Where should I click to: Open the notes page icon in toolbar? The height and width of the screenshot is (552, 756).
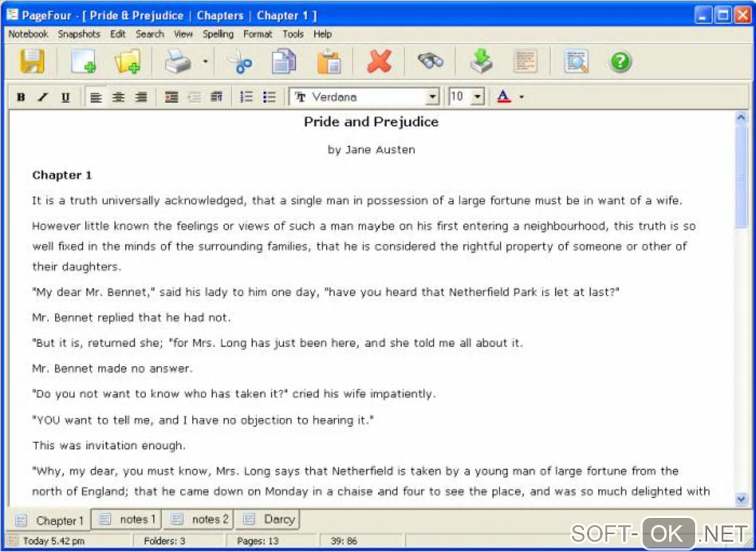pyautogui.click(x=525, y=61)
